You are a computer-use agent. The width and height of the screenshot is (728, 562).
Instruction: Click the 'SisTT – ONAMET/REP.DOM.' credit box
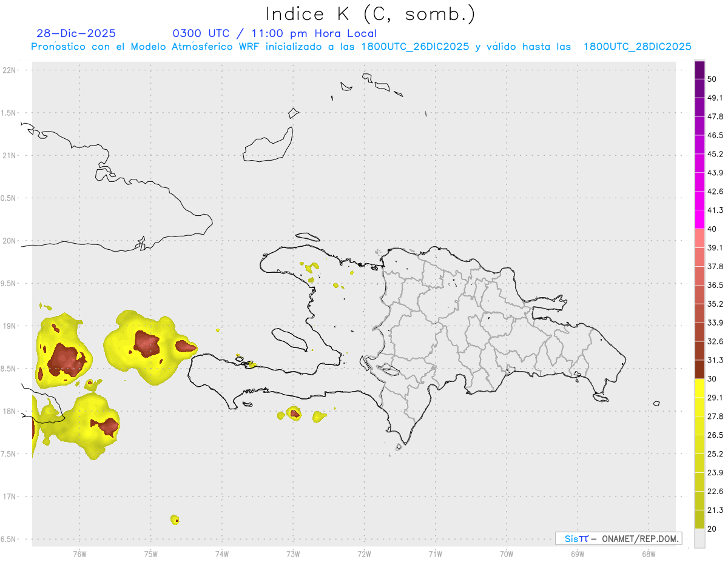pos(618,538)
